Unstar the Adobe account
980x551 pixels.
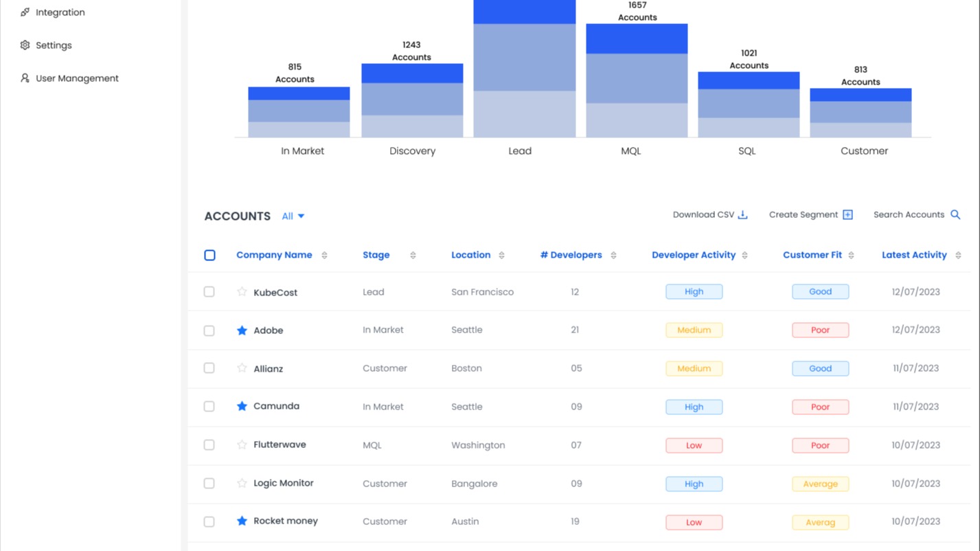[x=242, y=330]
